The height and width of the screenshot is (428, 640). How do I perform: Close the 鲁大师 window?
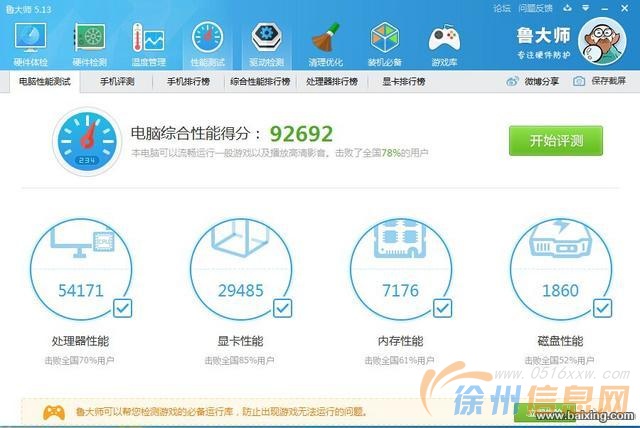(x=624, y=8)
